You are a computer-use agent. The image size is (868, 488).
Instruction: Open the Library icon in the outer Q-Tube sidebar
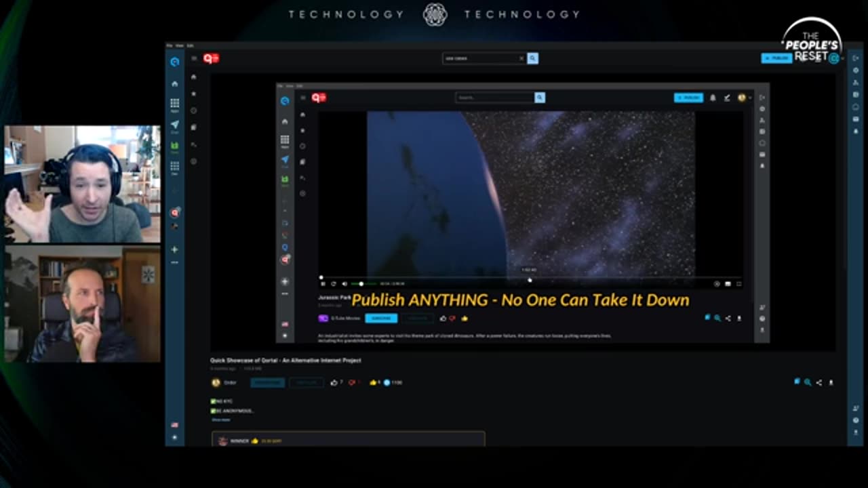[x=193, y=127]
